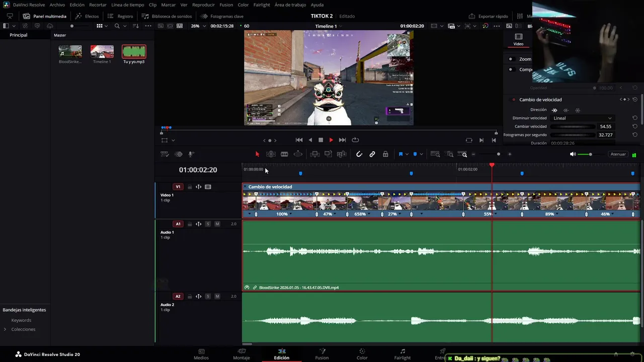644x362 pixels.
Task: Open the marker color dropdown arrow
Action: pos(421,154)
